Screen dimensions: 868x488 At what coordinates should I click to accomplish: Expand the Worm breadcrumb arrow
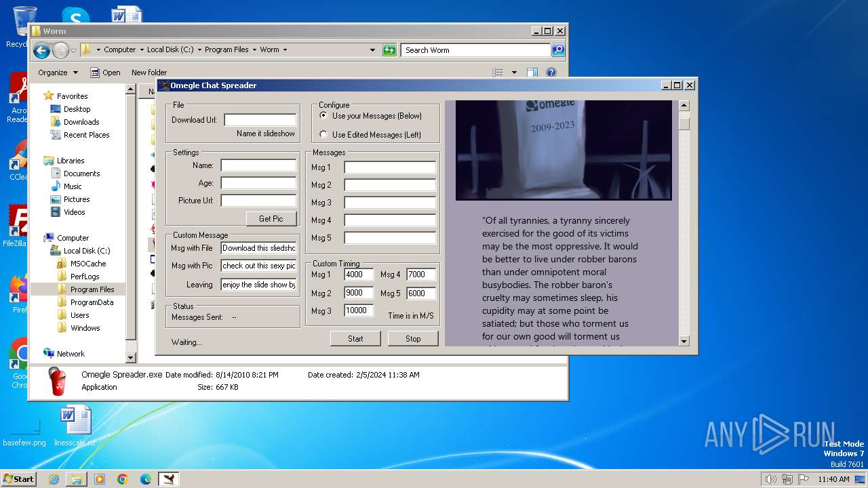coord(285,50)
